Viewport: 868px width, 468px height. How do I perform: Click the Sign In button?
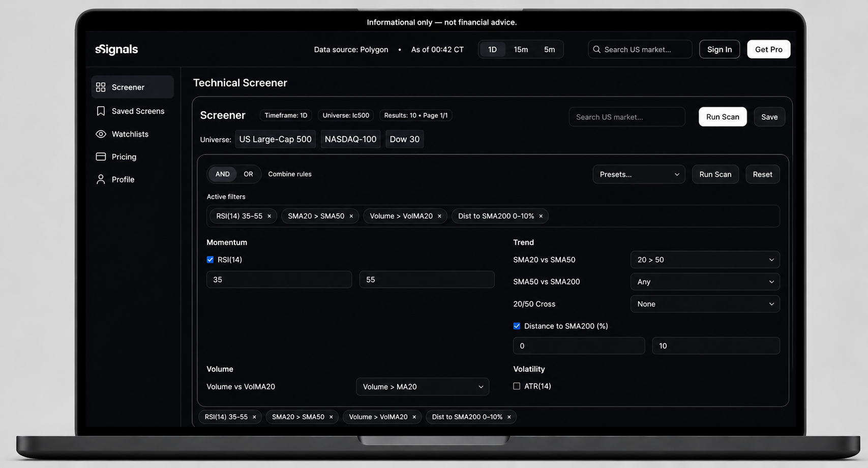point(719,49)
